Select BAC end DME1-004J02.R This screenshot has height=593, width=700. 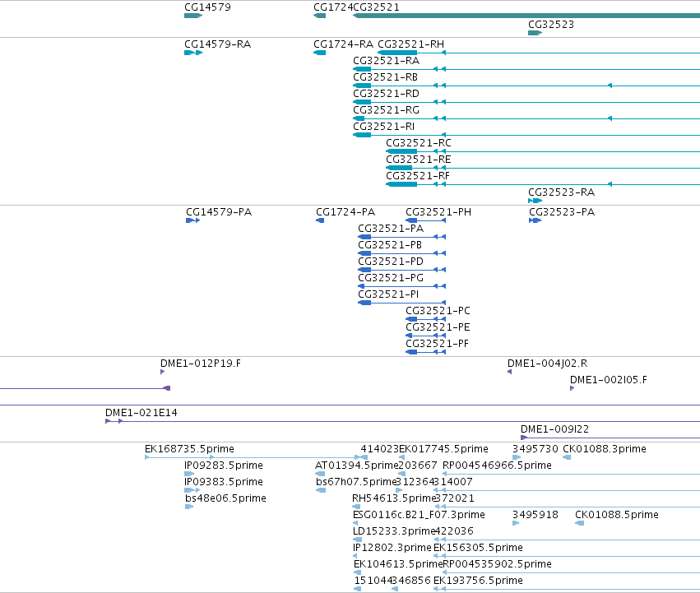pos(547,364)
